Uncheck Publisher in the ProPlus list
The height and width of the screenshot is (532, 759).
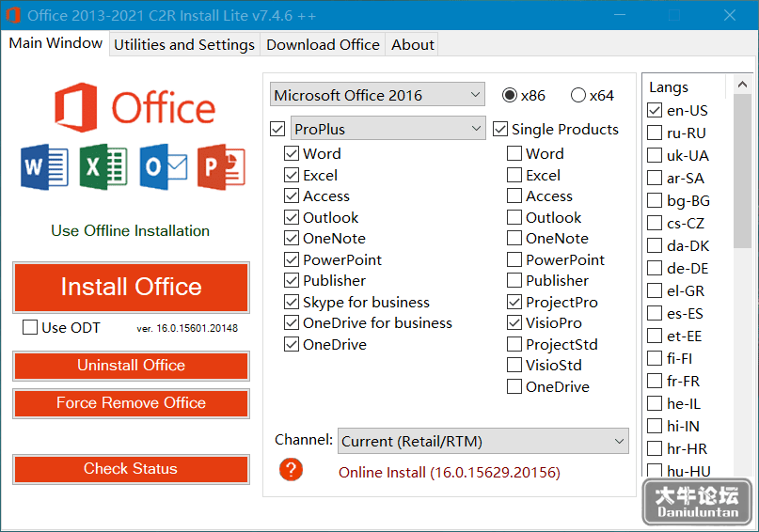[292, 280]
